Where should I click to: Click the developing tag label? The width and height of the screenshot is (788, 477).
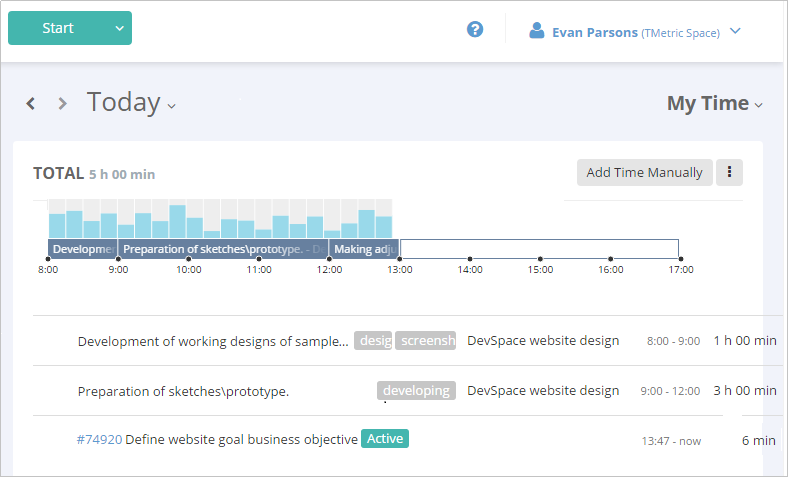coord(416,391)
